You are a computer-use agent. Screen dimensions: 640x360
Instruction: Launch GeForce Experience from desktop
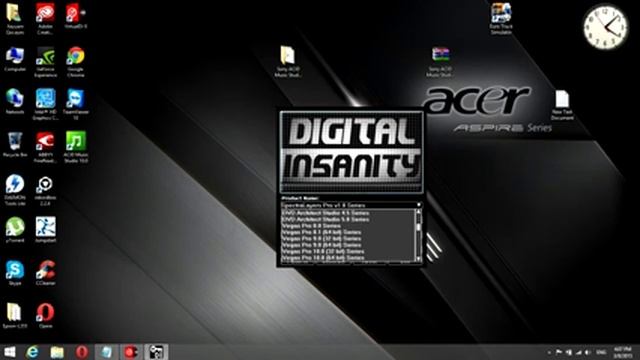(45, 62)
